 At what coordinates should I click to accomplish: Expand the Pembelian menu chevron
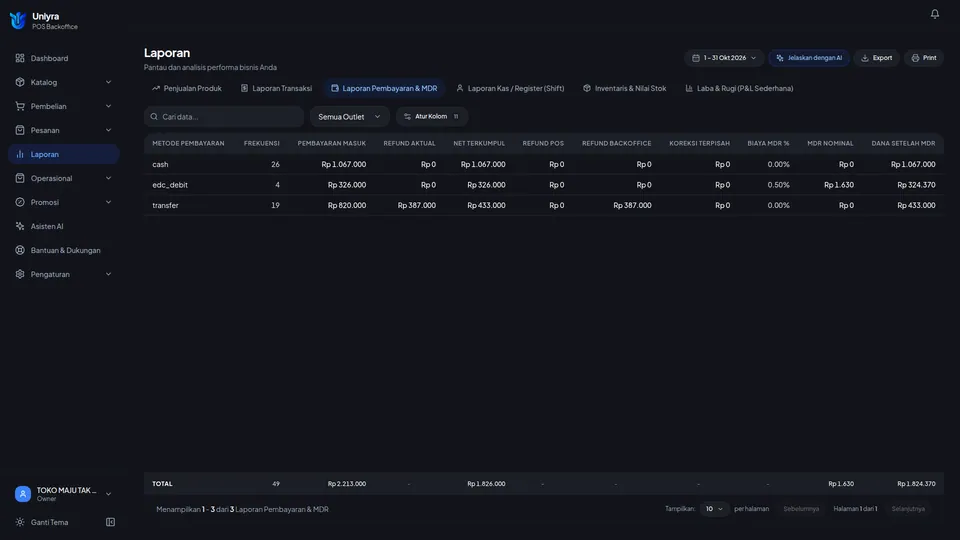[x=108, y=106]
